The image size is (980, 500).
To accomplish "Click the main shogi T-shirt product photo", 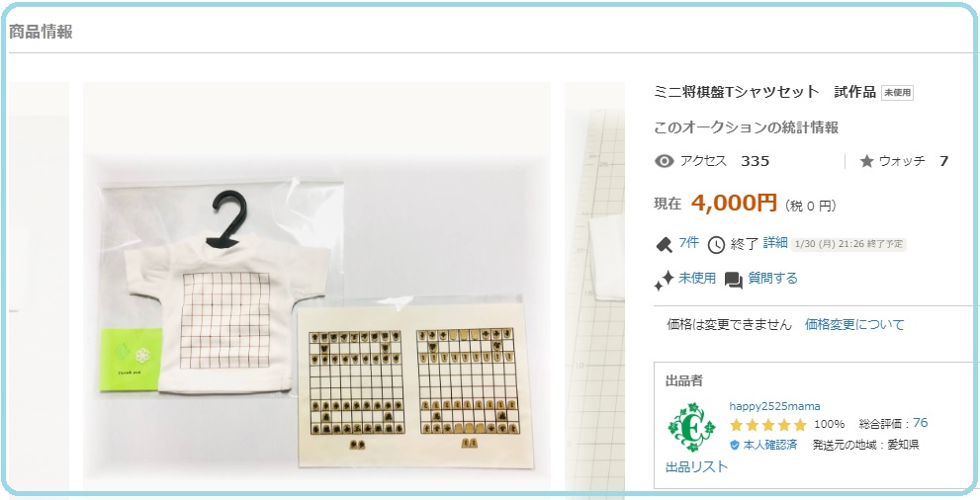I will pos(316,285).
